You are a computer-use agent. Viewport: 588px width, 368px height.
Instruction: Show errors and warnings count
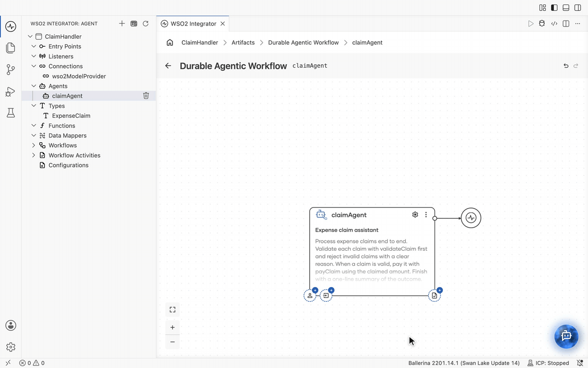click(x=32, y=363)
